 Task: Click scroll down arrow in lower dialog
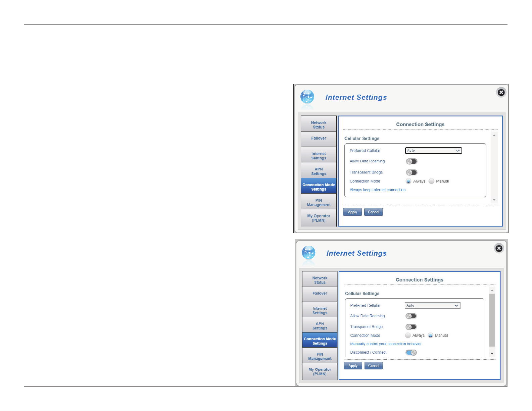[x=492, y=354]
